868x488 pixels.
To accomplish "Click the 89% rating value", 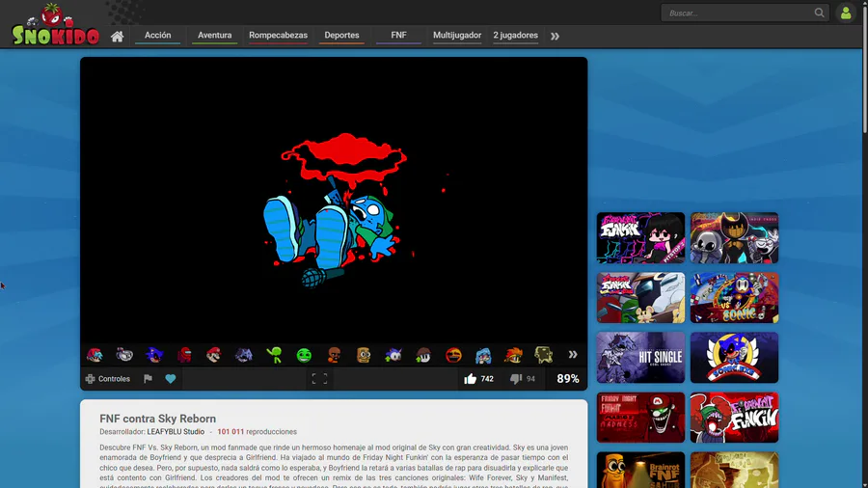I will click(x=567, y=379).
